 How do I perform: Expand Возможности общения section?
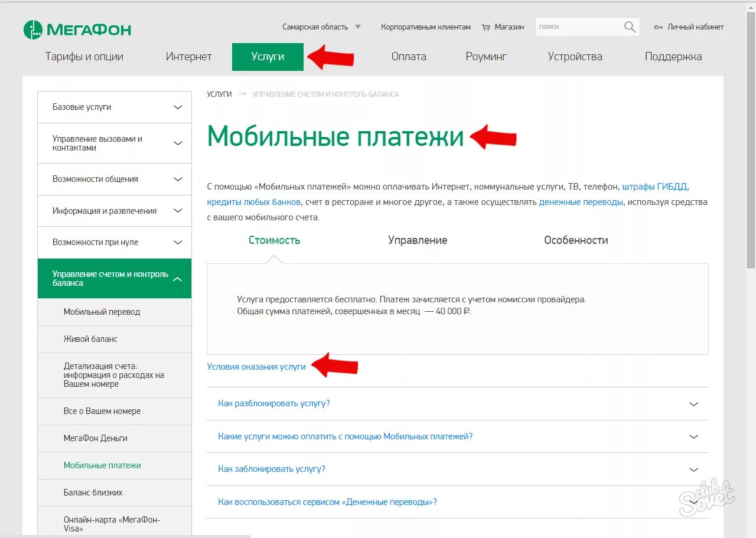coord(115,179)
